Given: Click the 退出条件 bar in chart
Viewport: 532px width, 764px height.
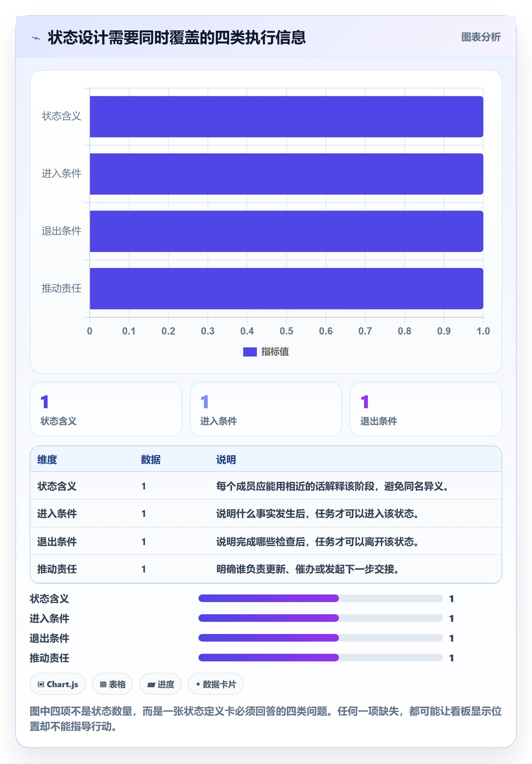Looking at the screenshot, I should click(x=287, y=231).
